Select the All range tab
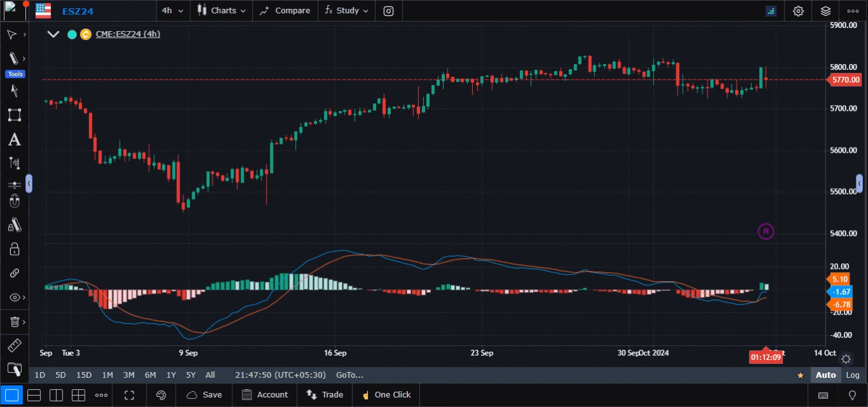 tap(210, 375)
